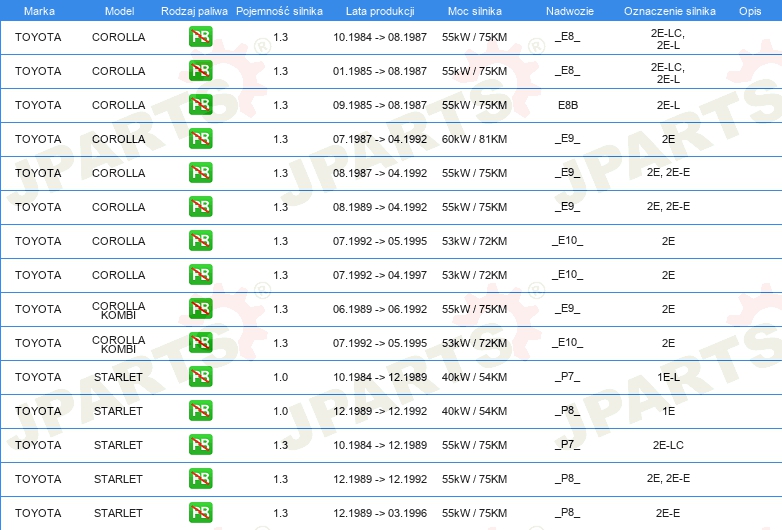
Task: Select the date cell 06.1989 -> 06.1992
Action: (380, 309)
